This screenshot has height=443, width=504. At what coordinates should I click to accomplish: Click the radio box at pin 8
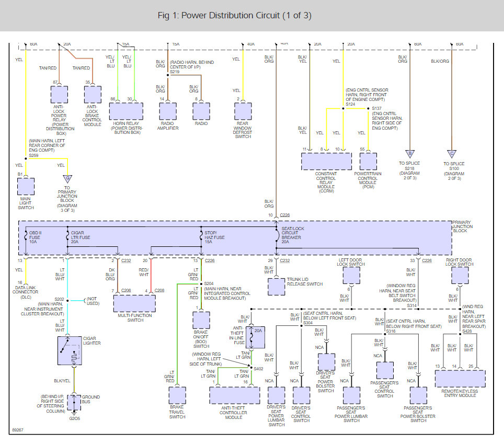pos(201,111)
